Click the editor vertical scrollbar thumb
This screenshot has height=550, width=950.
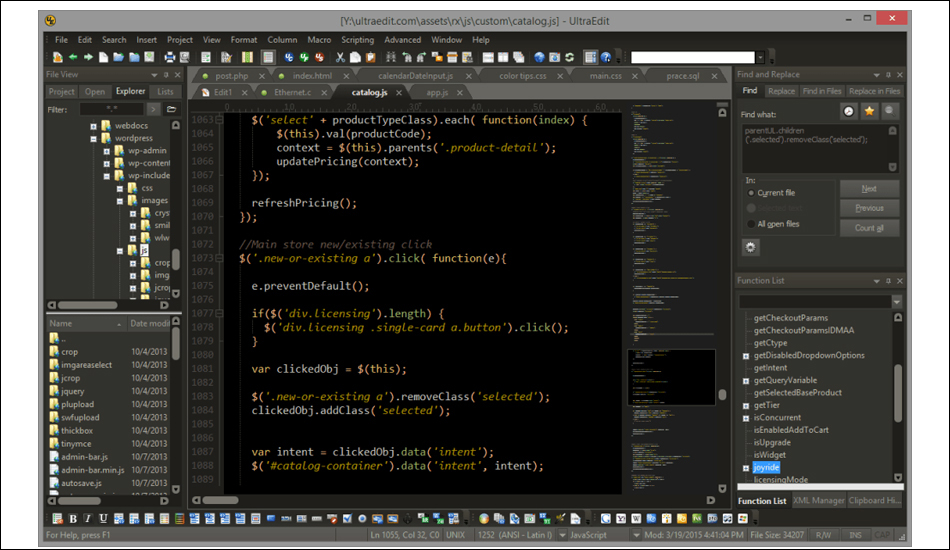coord(722,394)
